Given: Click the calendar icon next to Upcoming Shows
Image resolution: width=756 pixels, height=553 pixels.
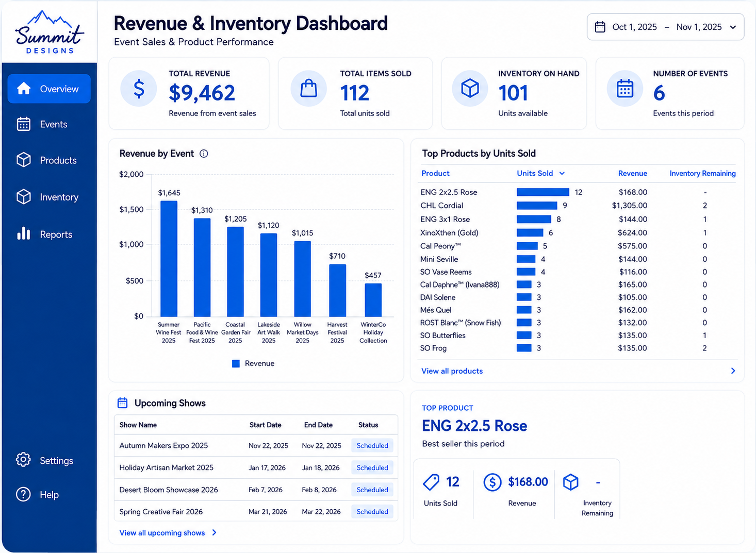Looking at the screenshot, I should point(123,403).
